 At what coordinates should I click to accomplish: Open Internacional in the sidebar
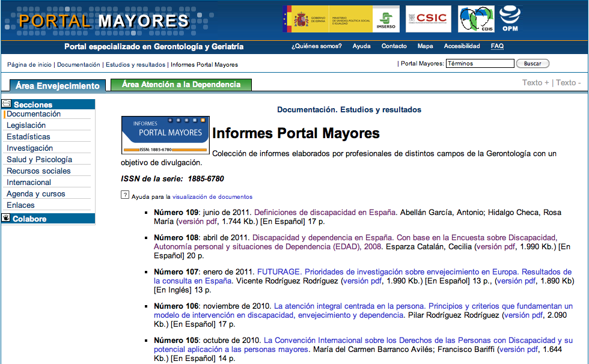pyautogui.click(x=29, y=183)
